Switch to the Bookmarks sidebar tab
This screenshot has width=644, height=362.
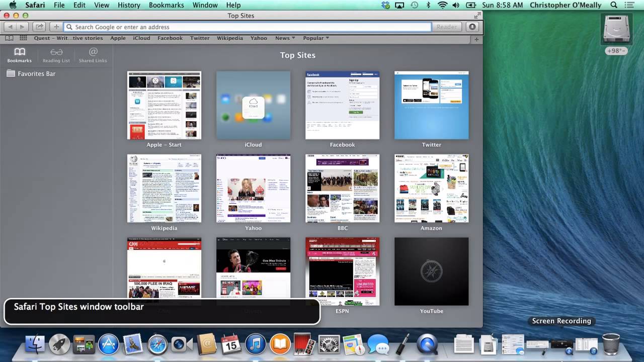(x=20, y=55)
